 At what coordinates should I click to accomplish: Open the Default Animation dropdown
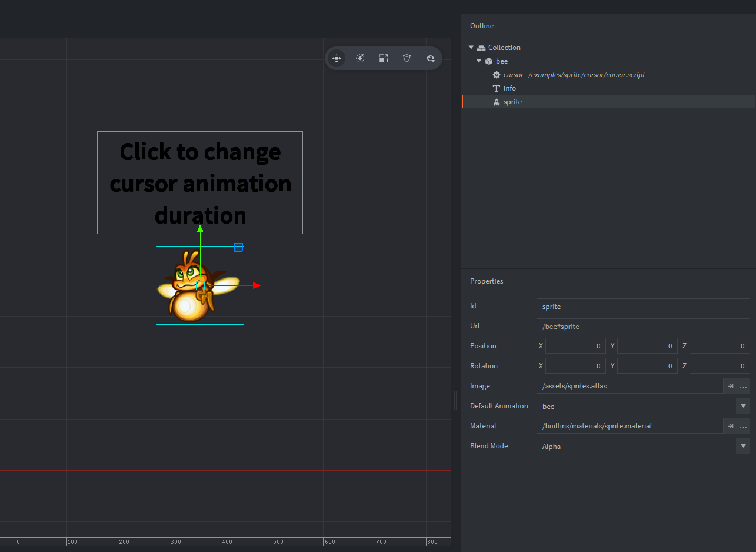click(743, 406)
